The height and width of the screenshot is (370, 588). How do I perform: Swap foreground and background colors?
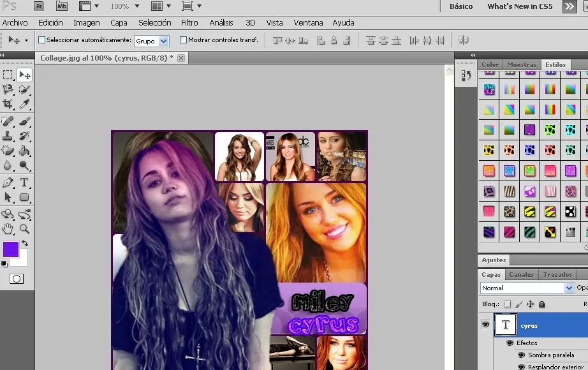coord(25,243)
